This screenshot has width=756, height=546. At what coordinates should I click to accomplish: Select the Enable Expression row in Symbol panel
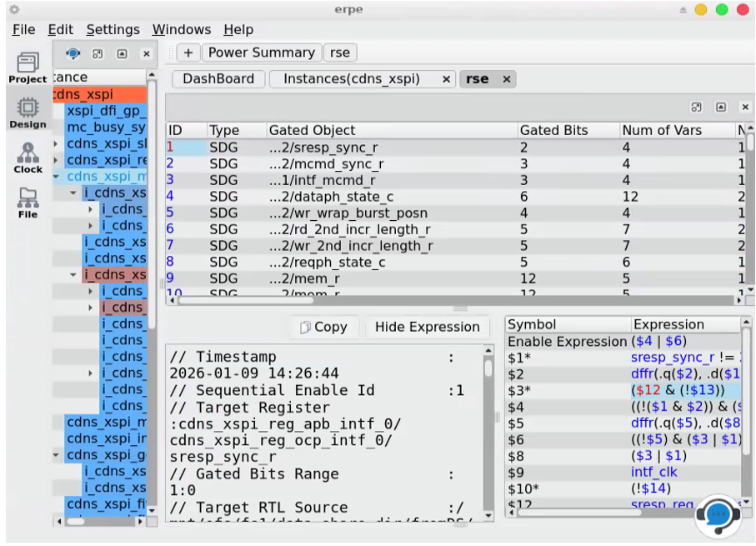coord(567,342)
